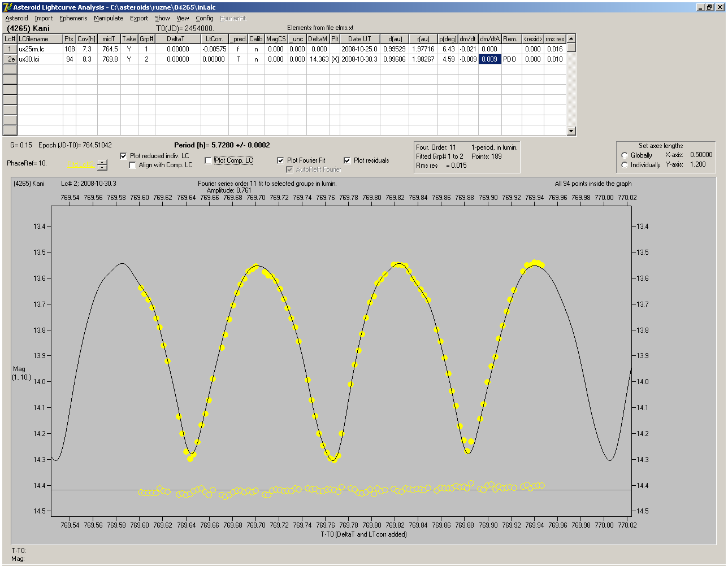Click the ux25rm.lc filename cell

[x=40, y=49]
